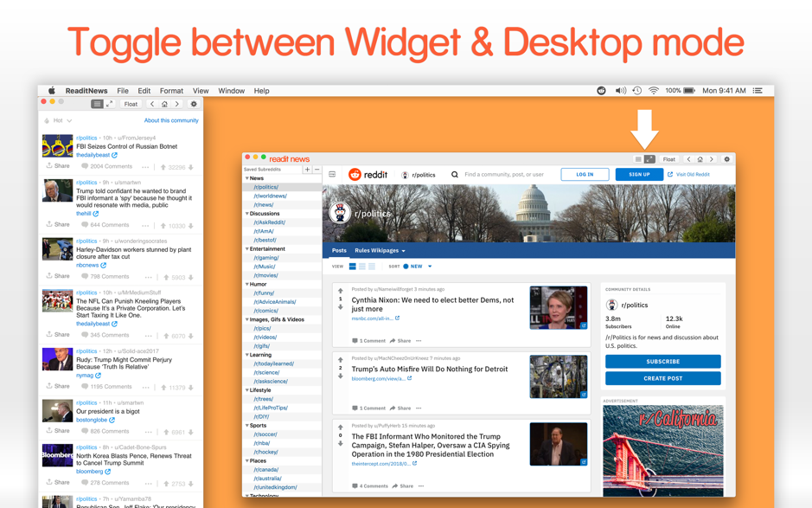Screen dimensions: 812x508
Task: Click the Find a community search field
Action: [504, 175]
